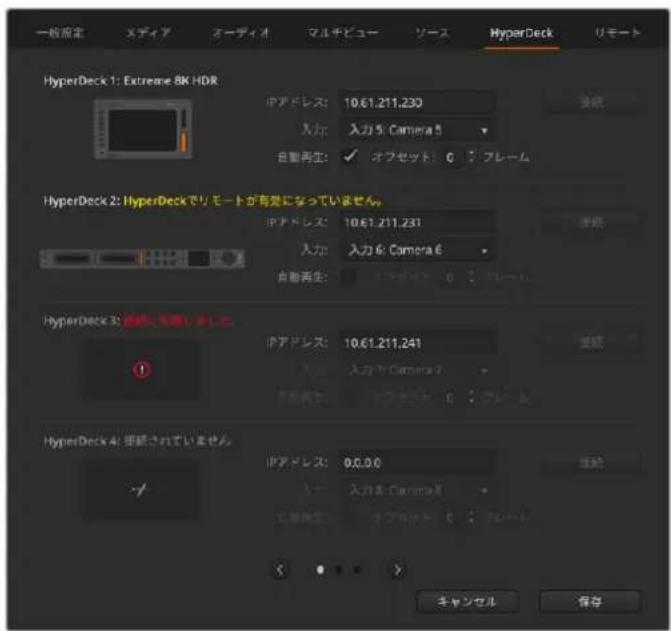This screenshot has width=671, height=631.
Task: Click the yellow HyperDeck 2 remote warning text
Action: tap(252, 201)
